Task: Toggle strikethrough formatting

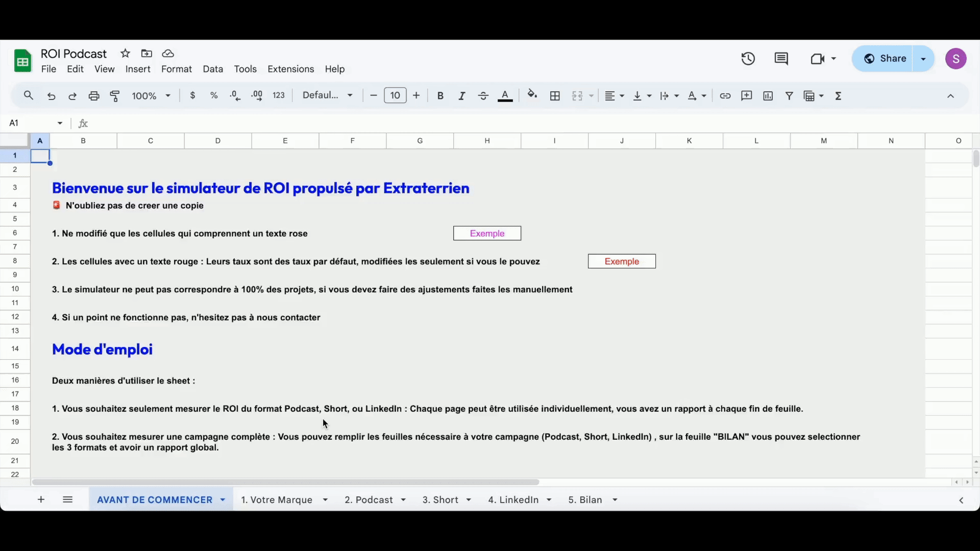Action: [x=483, y=96]
